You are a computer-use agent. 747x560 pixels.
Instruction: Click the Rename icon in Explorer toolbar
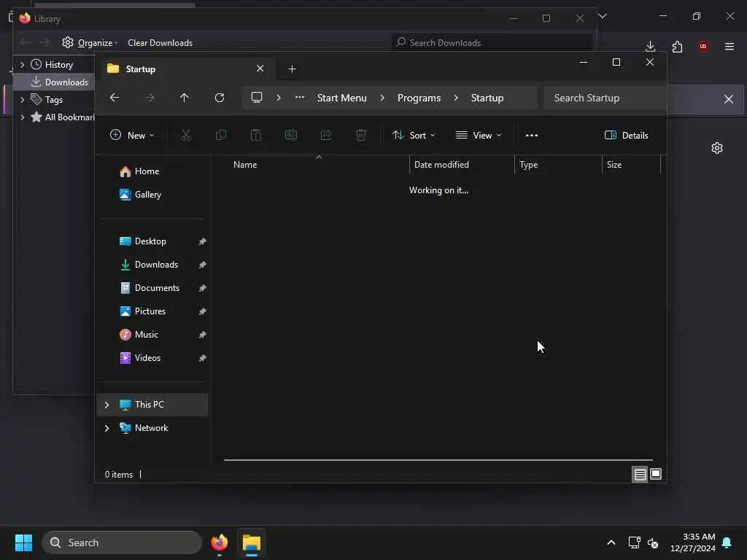290,135
